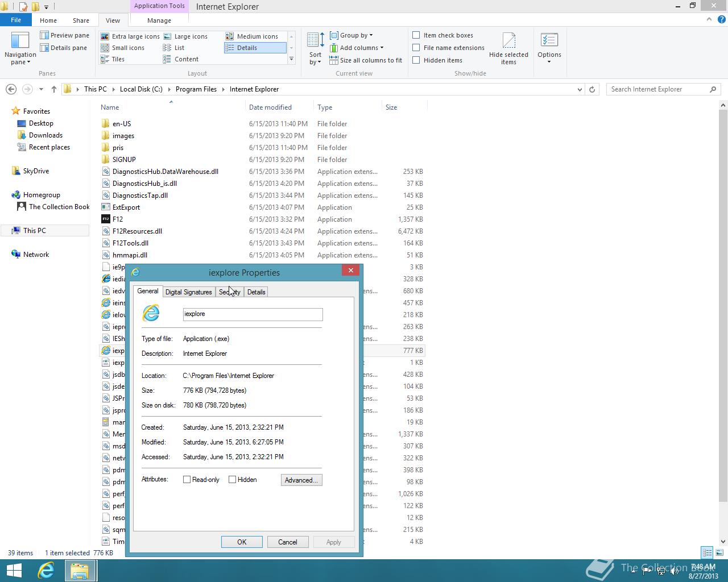This screenshot has width=728, height=582.
Task: Switch to Small icons layout
Action: pos(123,48)
